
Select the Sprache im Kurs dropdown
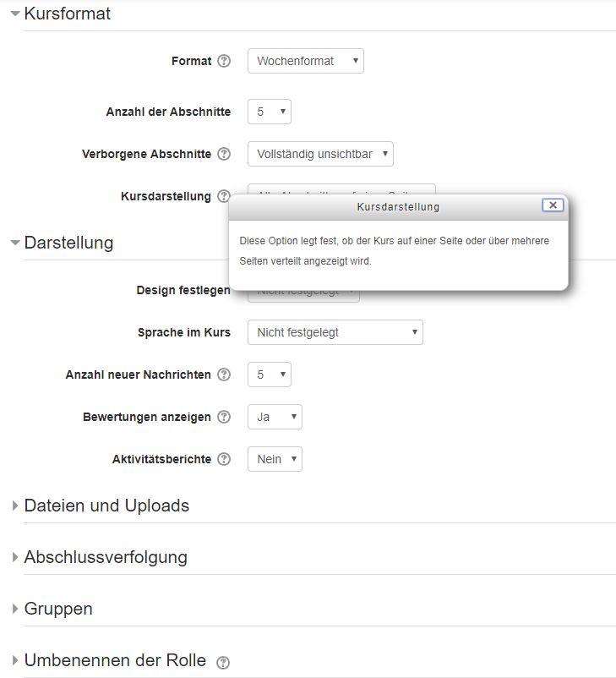(335, 332)
